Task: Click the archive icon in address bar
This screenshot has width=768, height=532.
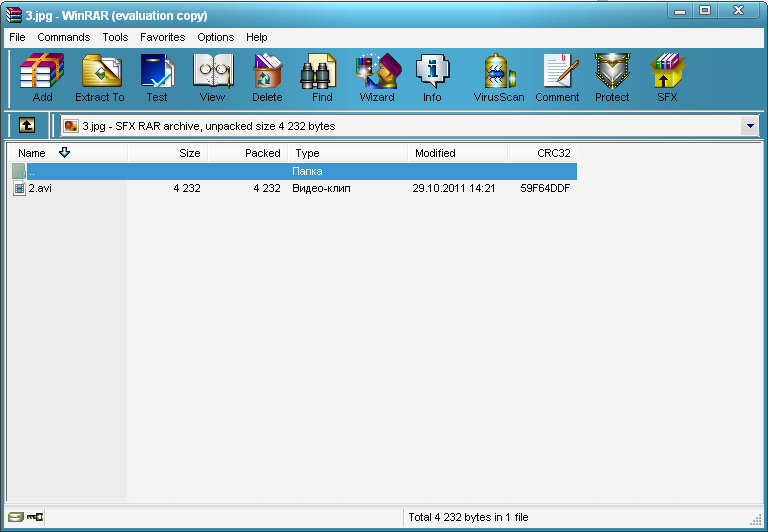Action: click(71, 126)
